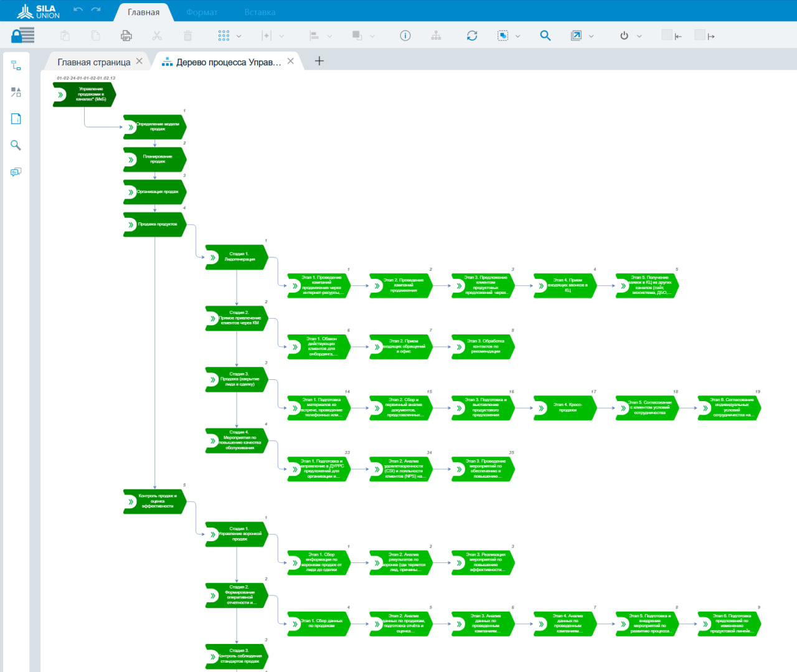Switch to the Формат ribbon tab

click(x=202, y=12)
